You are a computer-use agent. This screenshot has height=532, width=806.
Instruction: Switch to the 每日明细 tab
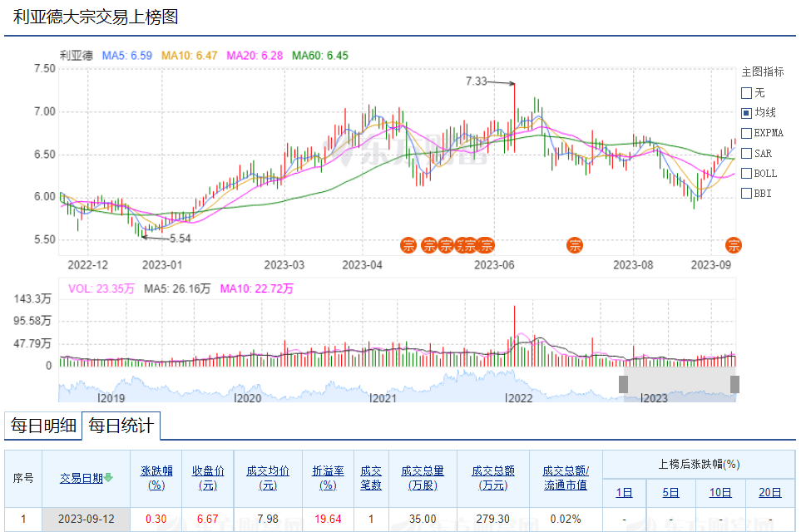pyautogui.click(x=43, y=426)
